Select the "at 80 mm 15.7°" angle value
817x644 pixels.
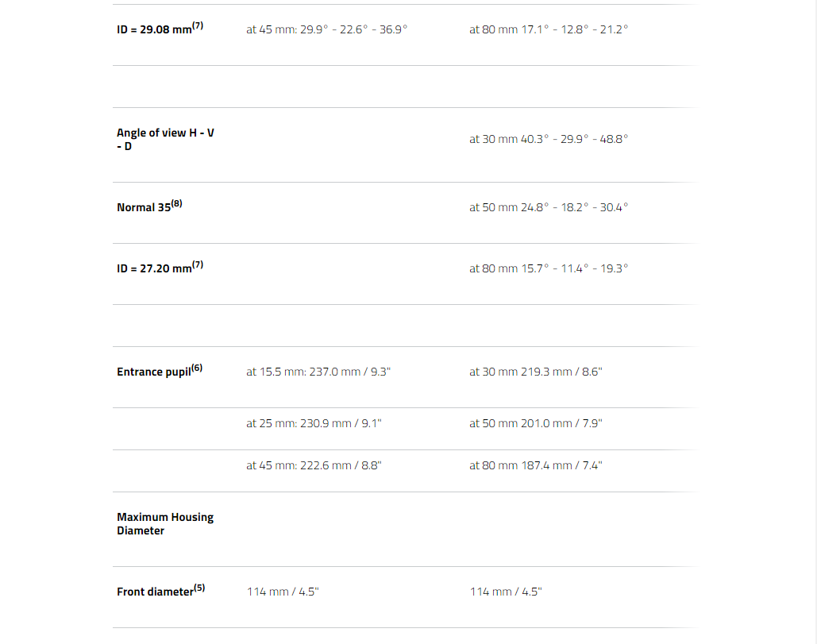(548, 268)
